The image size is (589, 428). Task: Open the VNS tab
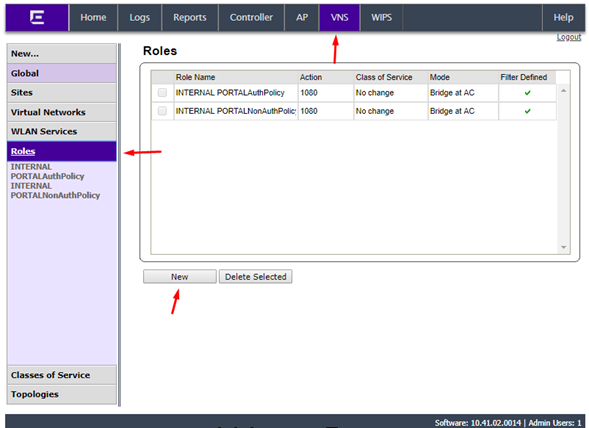(339, 17)
